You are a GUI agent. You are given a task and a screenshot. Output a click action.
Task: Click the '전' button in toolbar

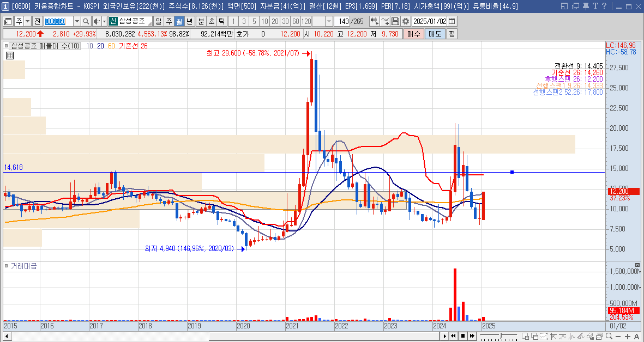point(37,21)
